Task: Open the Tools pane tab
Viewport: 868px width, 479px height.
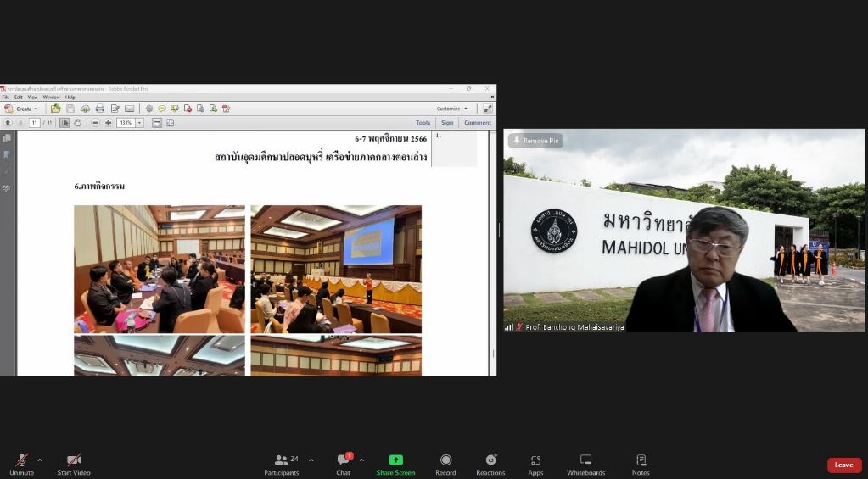Action: pos(423,123)
